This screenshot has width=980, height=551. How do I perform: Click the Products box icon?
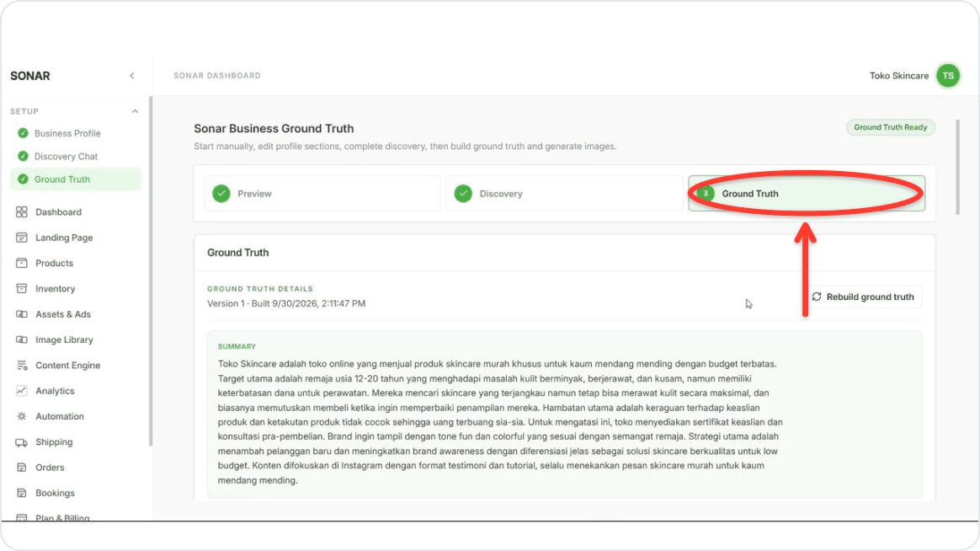click(x=22, y=264)
